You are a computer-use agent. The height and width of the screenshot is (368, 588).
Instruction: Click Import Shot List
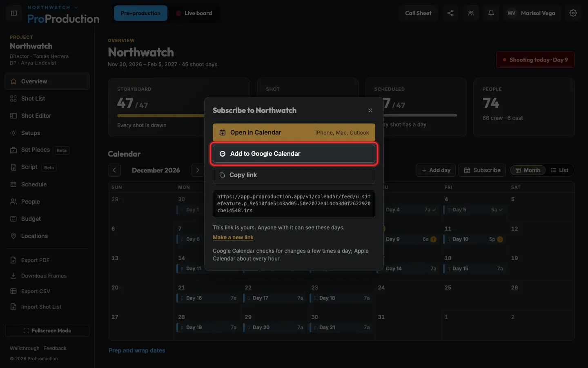[47, 307]
